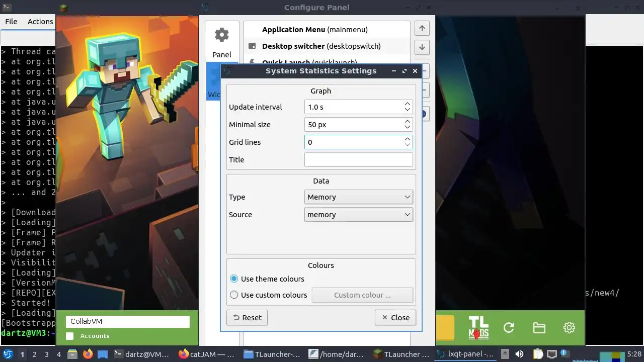Click the Update interval field
Viewport: 644px width, 362px height.
[x=354, y=107]
